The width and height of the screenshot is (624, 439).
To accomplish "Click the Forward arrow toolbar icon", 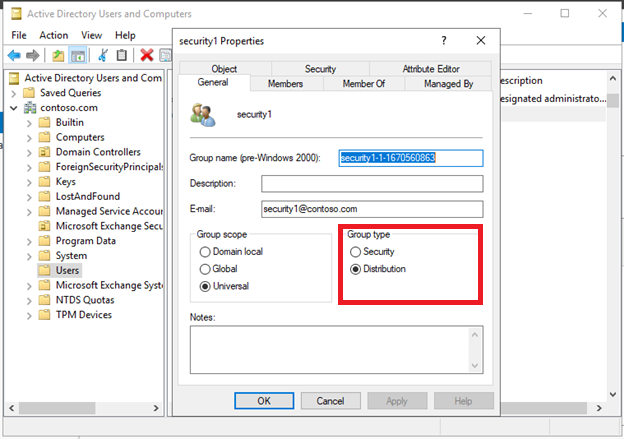I will click(x=33, y=55).
